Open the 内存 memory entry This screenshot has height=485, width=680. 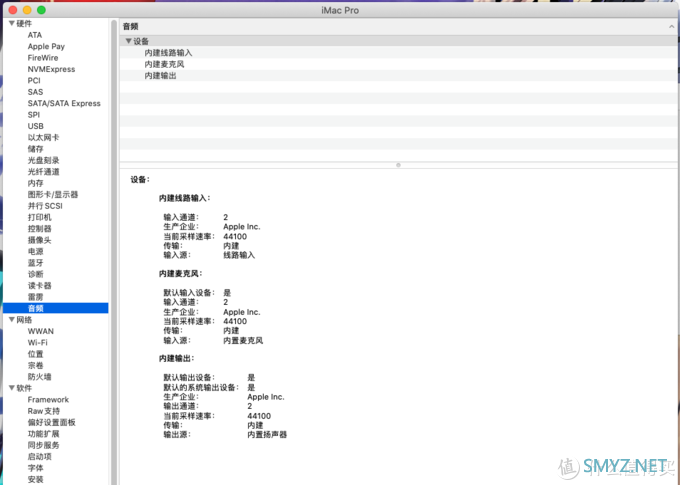click(36, 183)
